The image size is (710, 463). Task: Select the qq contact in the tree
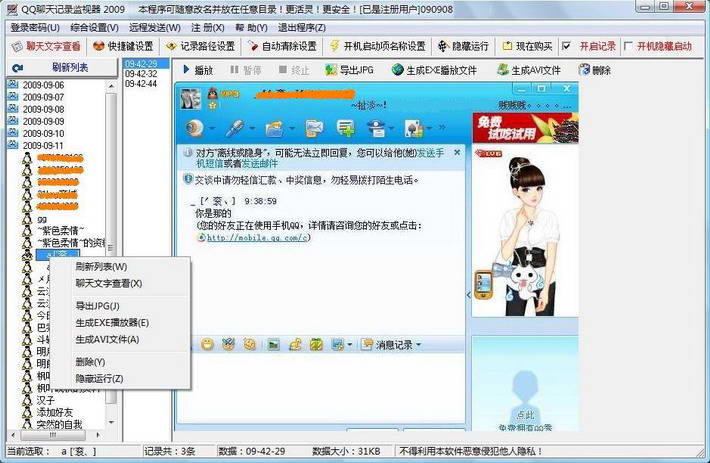(42, 219)
